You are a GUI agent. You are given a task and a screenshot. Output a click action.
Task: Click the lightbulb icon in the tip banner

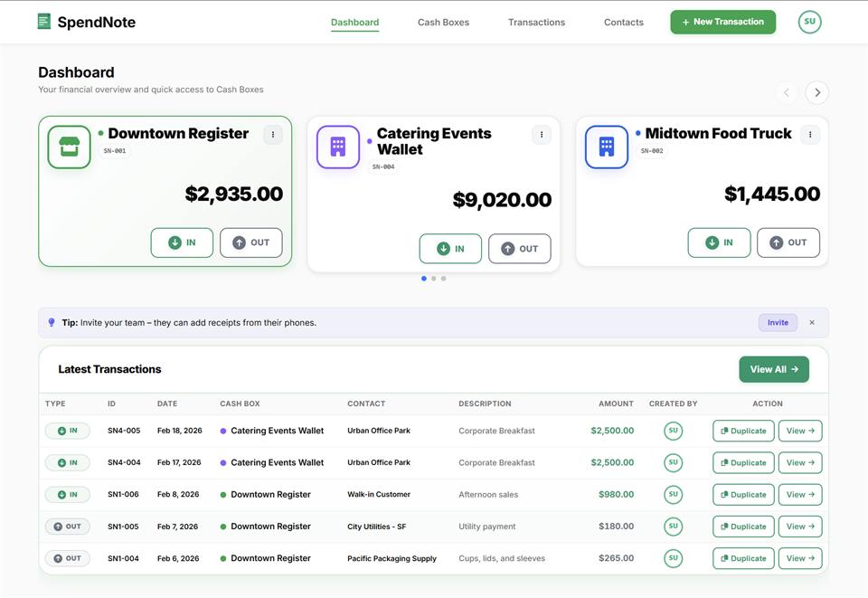(x=52, y=322)
